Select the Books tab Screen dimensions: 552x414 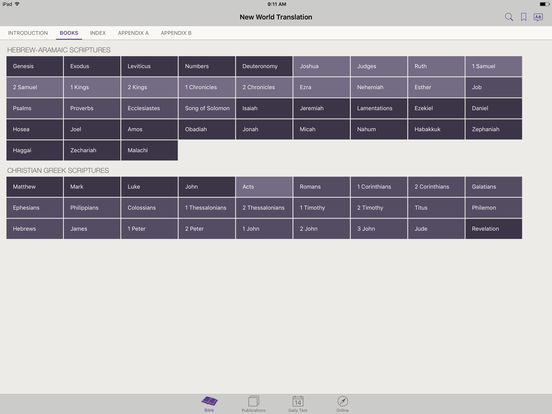(x=69, y=33)
